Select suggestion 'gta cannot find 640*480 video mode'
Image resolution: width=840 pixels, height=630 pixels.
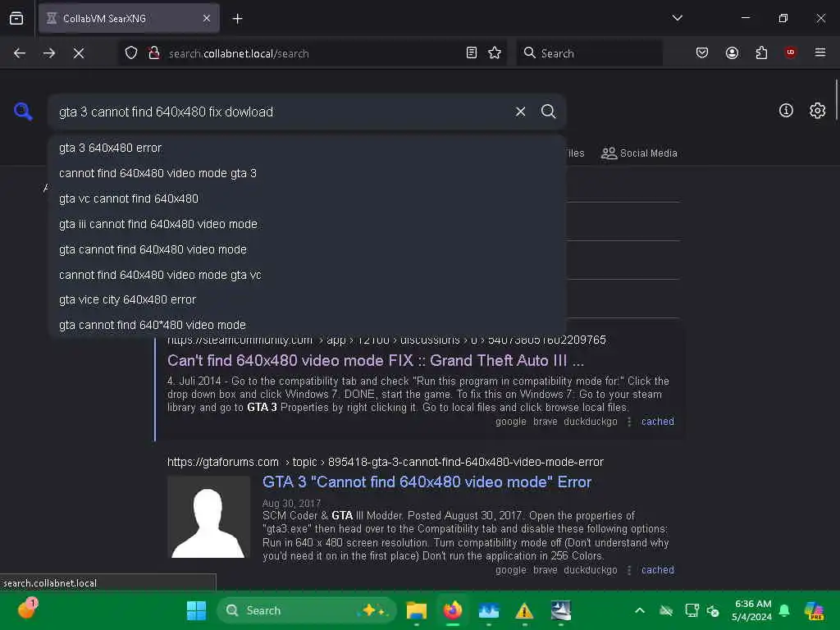(x=307, y=325)
